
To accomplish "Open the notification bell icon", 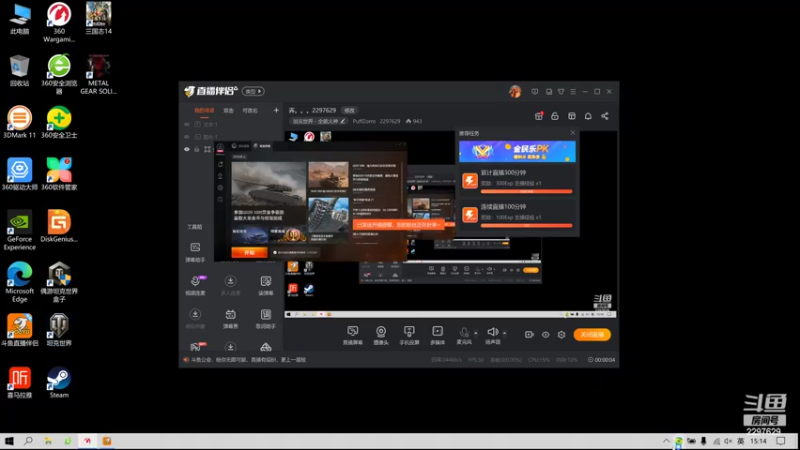I will tap(588, 116).
